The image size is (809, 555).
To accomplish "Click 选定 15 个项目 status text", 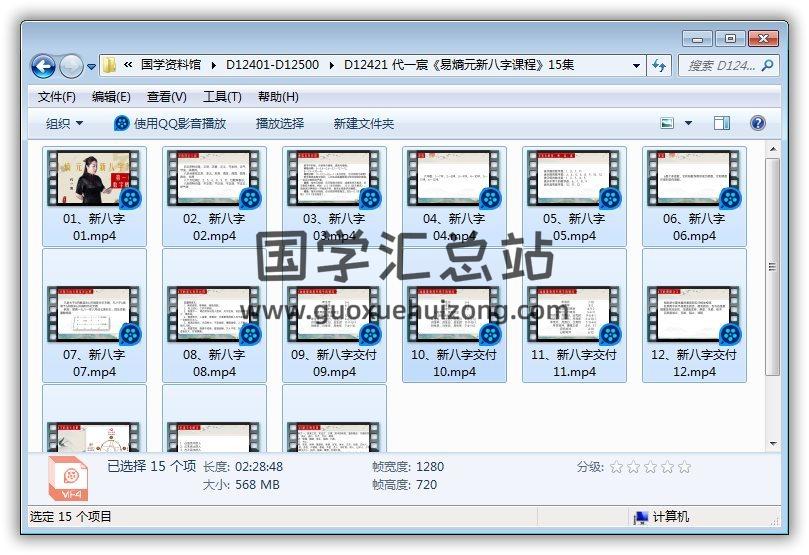I will coord(71,516).
